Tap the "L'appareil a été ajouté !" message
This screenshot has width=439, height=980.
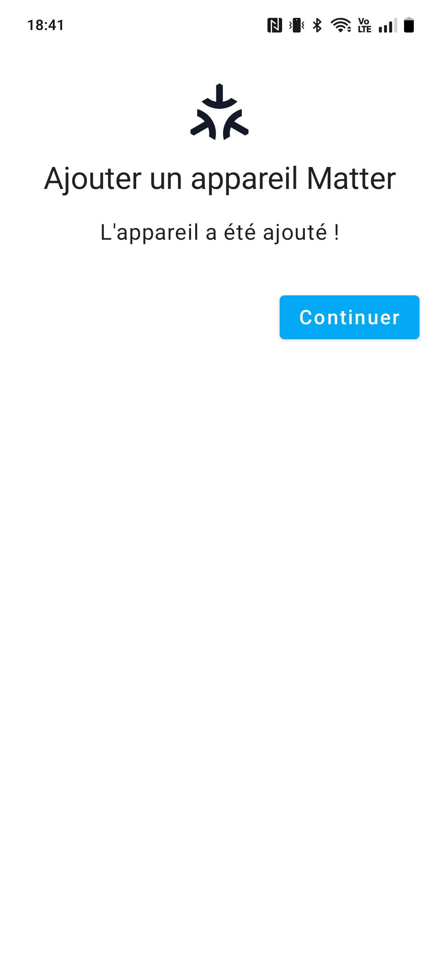click(x=219, y=233)
